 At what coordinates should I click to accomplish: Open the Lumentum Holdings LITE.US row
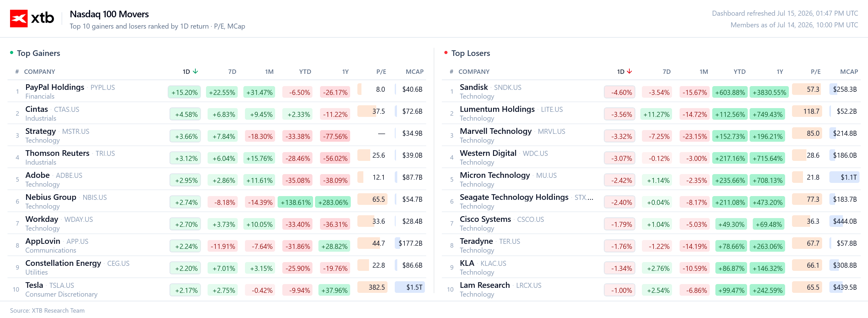pyautogui.click(x=651, y=113)
